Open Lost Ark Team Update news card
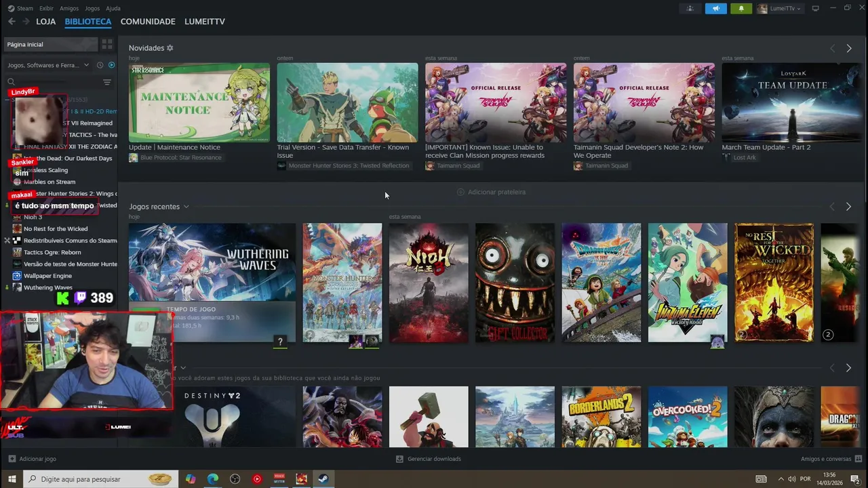 coord(791,102)
